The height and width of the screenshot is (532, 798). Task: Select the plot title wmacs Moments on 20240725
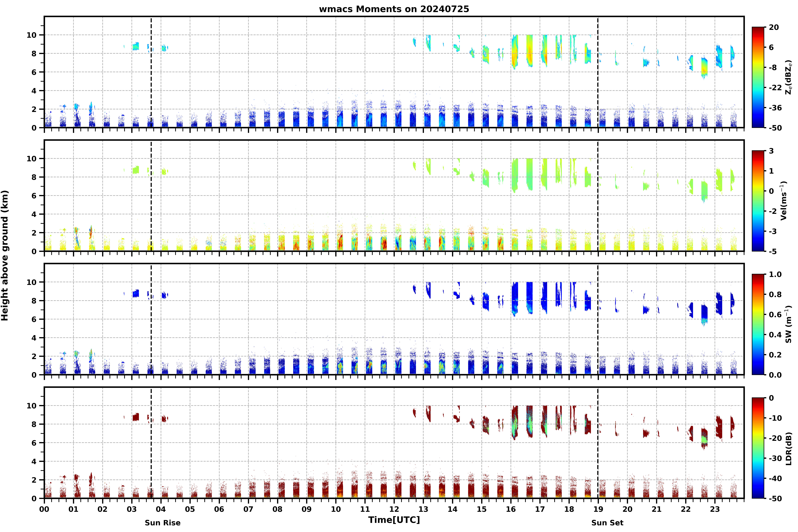[394, 9]
